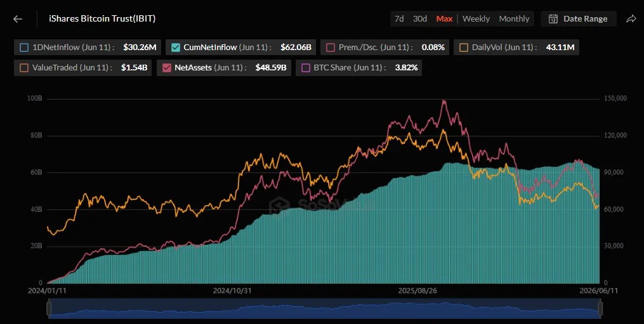Enable the BTC Share series checkbox
Screen dimensions: 644x324
pyautogui.click(x=306, y=68)
